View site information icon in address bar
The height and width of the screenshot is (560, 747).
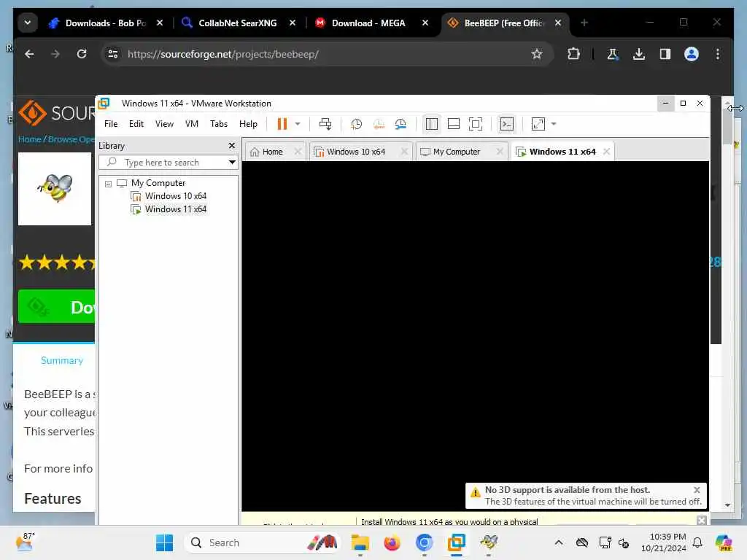(x=113, y=54)
